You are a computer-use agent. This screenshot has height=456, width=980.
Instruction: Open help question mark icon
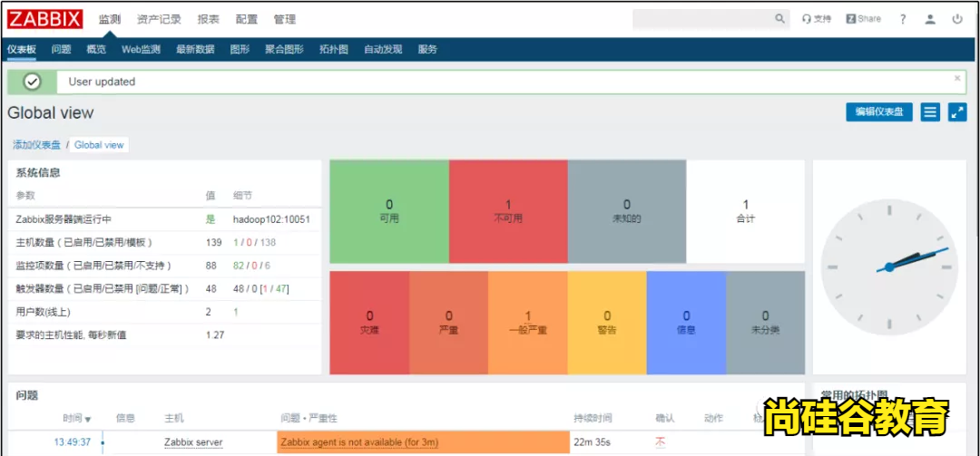(x=903, y=19)
